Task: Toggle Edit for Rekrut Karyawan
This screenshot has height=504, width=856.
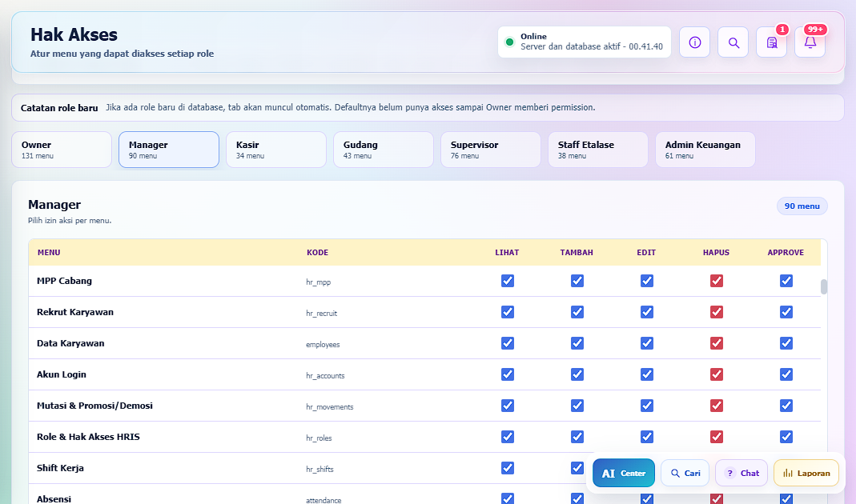Action: coord(647,312)
